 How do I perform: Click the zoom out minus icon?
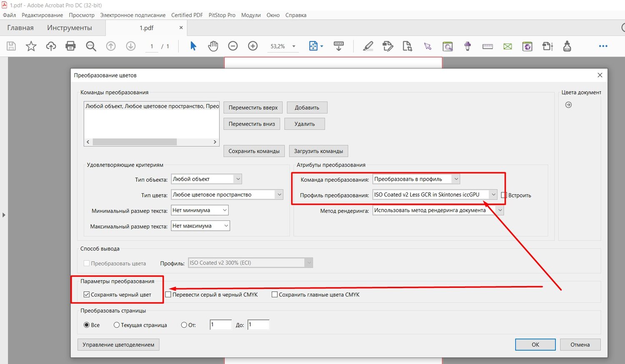coord(233,46)
